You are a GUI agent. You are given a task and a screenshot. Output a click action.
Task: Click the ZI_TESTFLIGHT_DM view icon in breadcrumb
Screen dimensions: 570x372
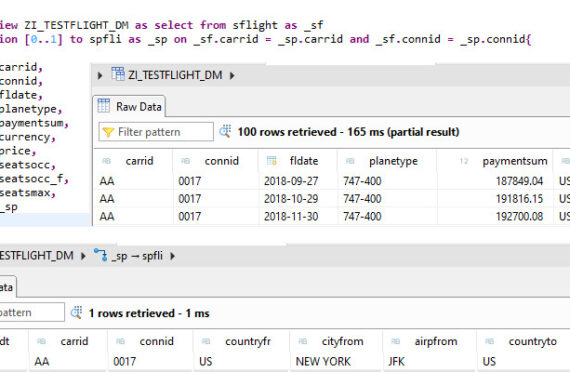pos(118,74)
